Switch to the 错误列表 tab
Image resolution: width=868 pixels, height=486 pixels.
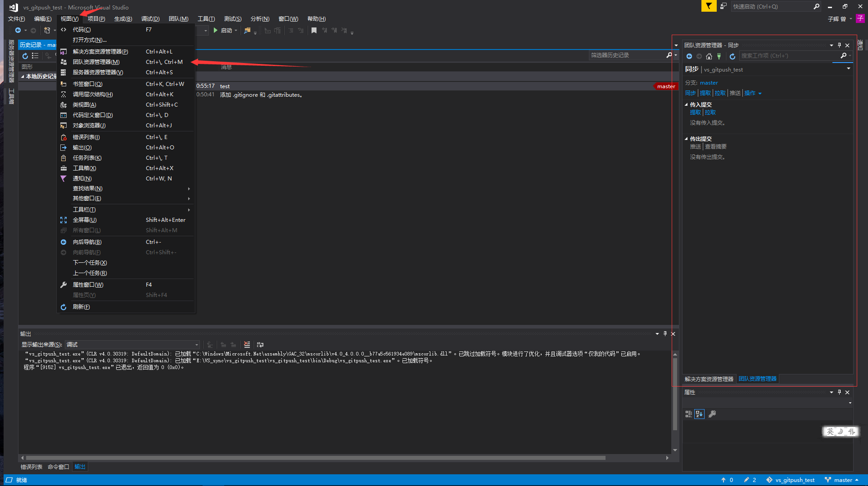[x=32, y=467]
